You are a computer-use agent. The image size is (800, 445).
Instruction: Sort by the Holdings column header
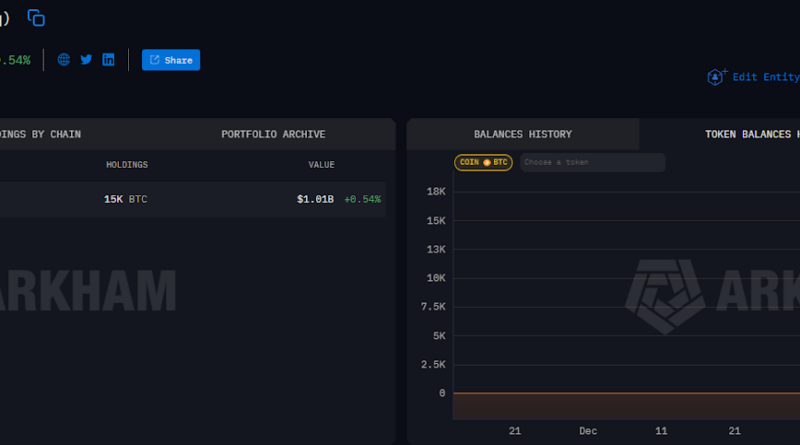pos(127,165)
